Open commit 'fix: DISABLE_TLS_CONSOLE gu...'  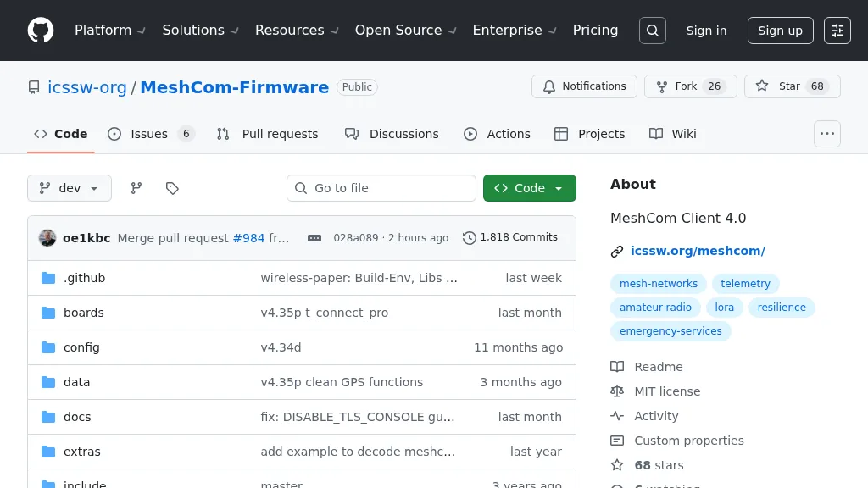(358, 417)
